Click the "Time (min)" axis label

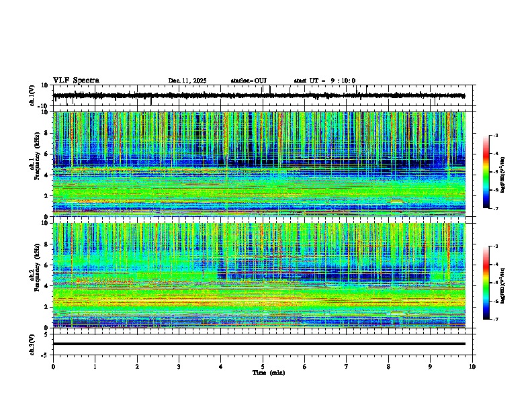click(269, 373)
